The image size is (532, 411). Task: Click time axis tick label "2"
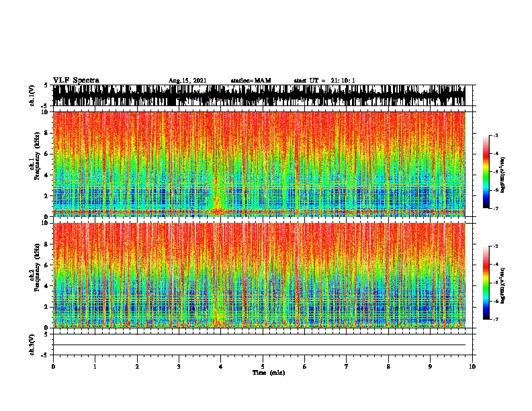tap(137, 367)
